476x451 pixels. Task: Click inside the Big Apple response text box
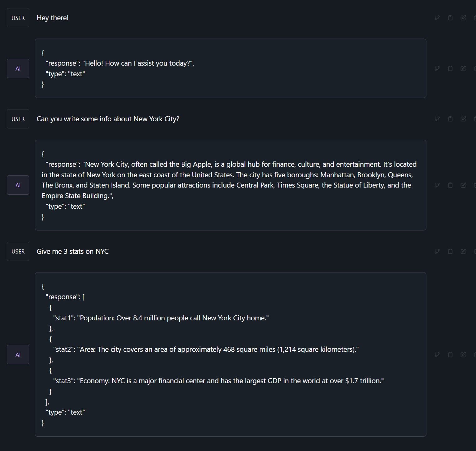tap(230, 185)
